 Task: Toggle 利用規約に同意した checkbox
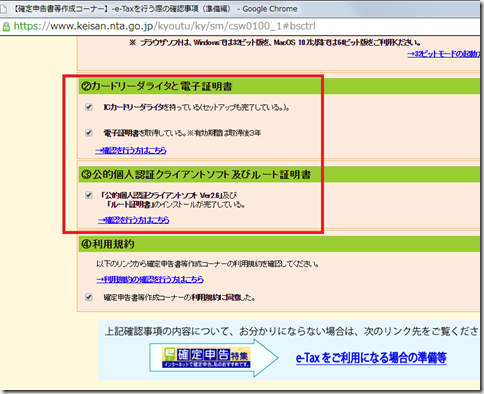pos(89,297)
